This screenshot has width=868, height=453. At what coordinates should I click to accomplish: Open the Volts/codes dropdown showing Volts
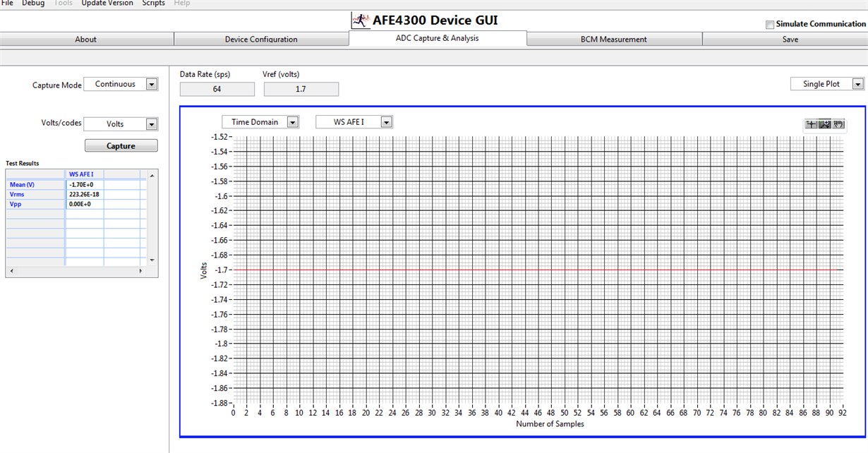pyautogui.click(x=121, y=124)
